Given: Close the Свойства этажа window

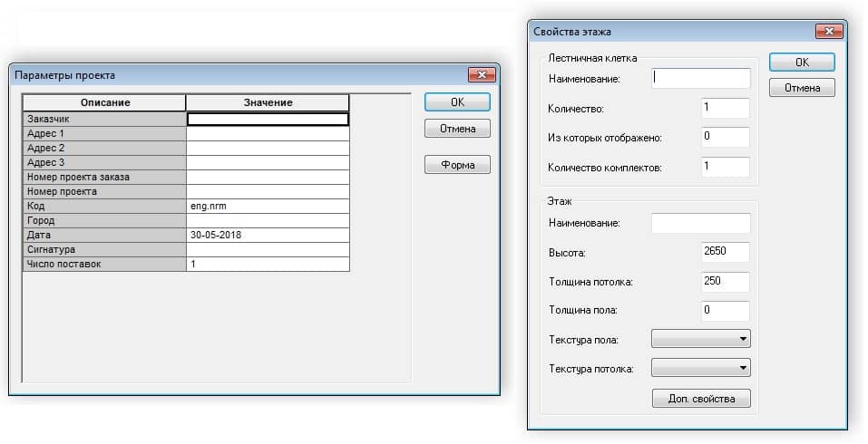Looking at the screenshot, I should coord(830,32).
